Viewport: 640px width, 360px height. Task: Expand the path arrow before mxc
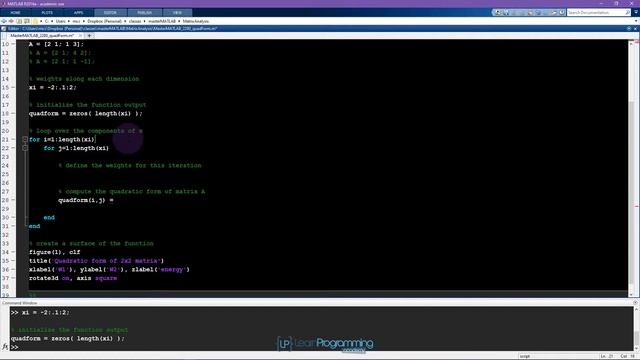point(69,21)
